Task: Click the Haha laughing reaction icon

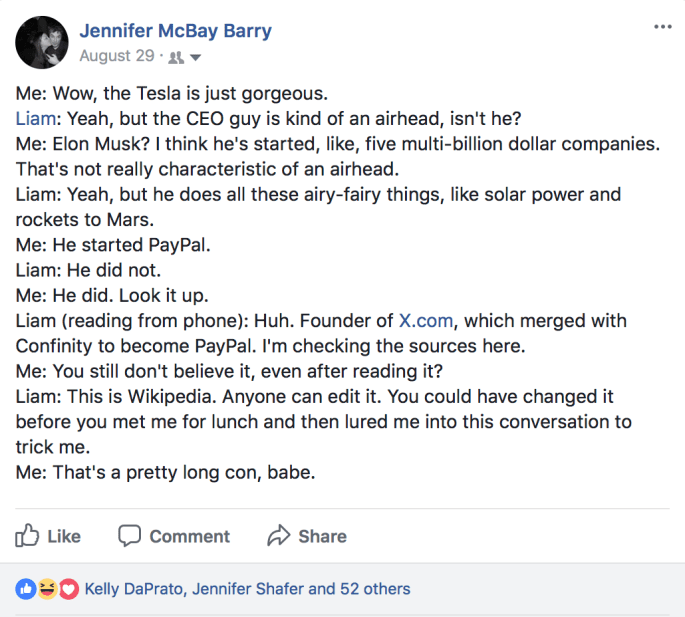Action: tap(46, 589)
